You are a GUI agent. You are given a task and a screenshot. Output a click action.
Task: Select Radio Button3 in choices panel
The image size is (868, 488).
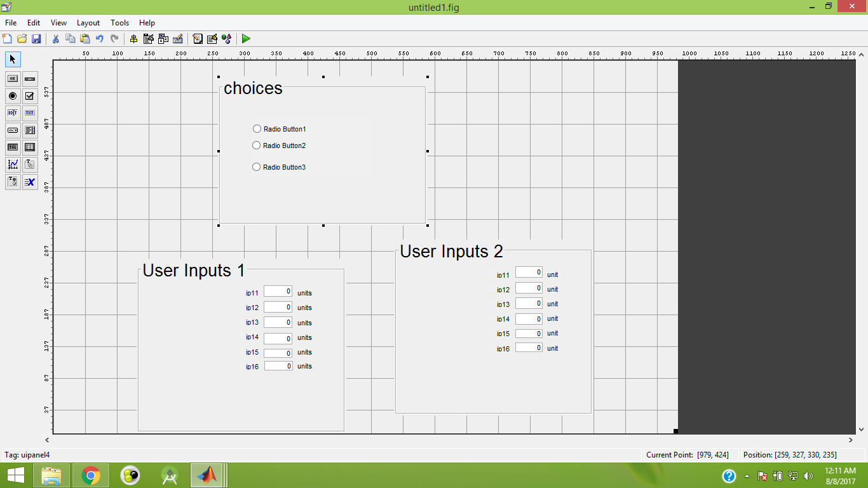[x=257, y=167]
